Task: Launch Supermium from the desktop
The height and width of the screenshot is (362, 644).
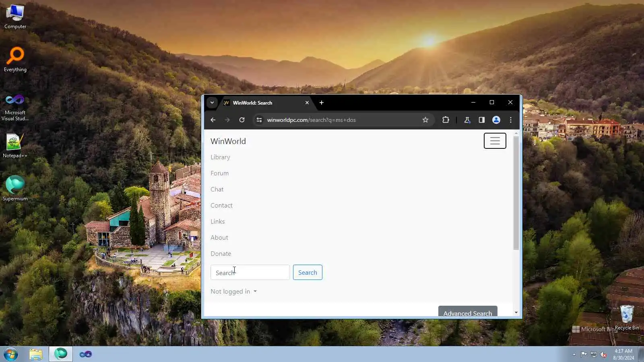Action: [15, 188]
